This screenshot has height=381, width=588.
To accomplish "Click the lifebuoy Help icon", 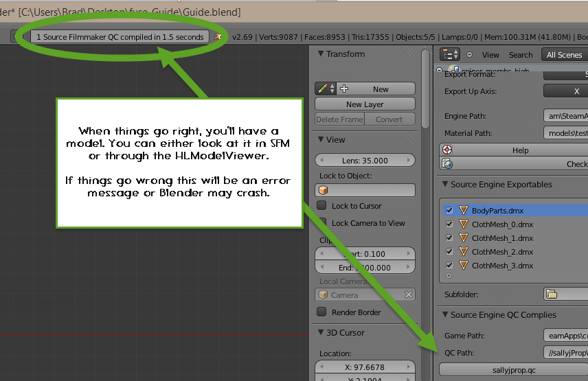I will pos(447,150).
